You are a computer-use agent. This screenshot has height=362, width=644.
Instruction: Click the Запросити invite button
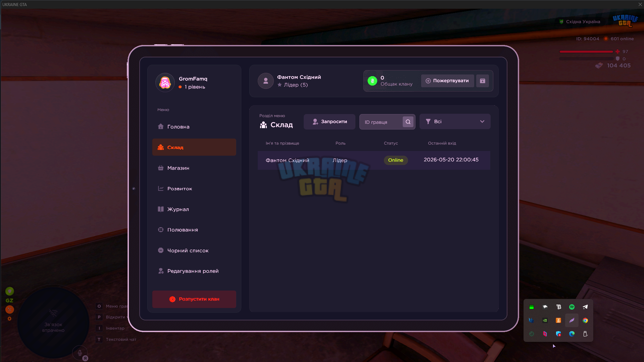(x=329, y=122)
